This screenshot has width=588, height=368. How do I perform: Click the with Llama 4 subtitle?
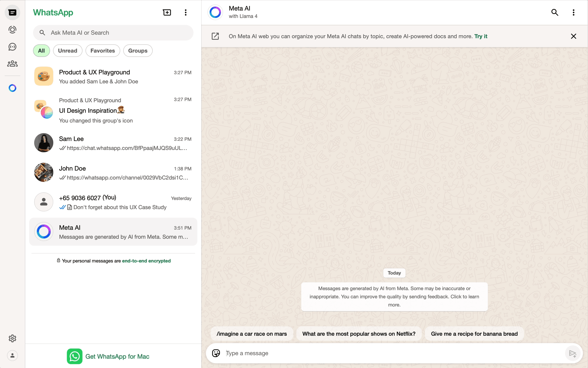click(243, 16)
